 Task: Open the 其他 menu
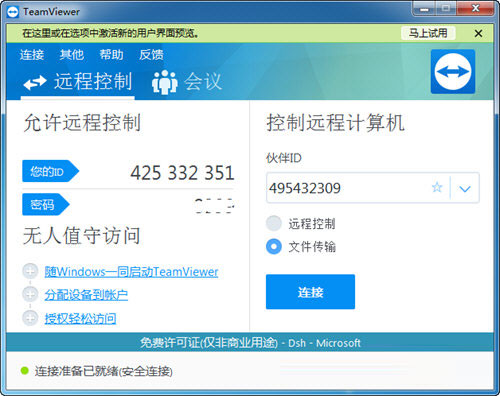(x=71, y=55)
